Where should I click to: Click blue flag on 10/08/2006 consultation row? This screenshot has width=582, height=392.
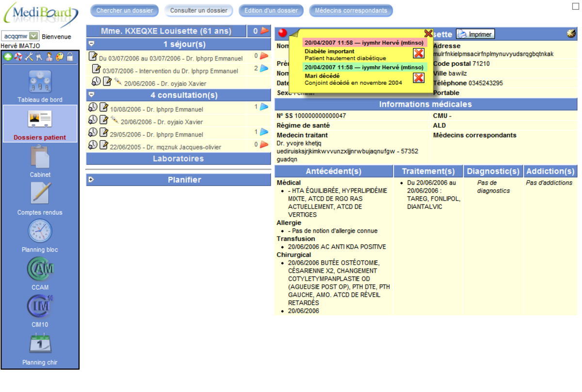pos(264,107)
